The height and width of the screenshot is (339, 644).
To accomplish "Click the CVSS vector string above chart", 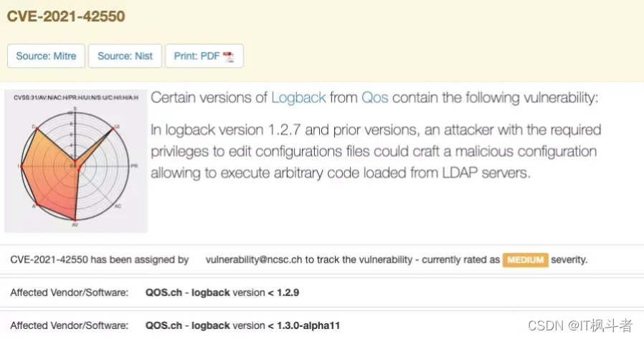I will click(76, 97).
